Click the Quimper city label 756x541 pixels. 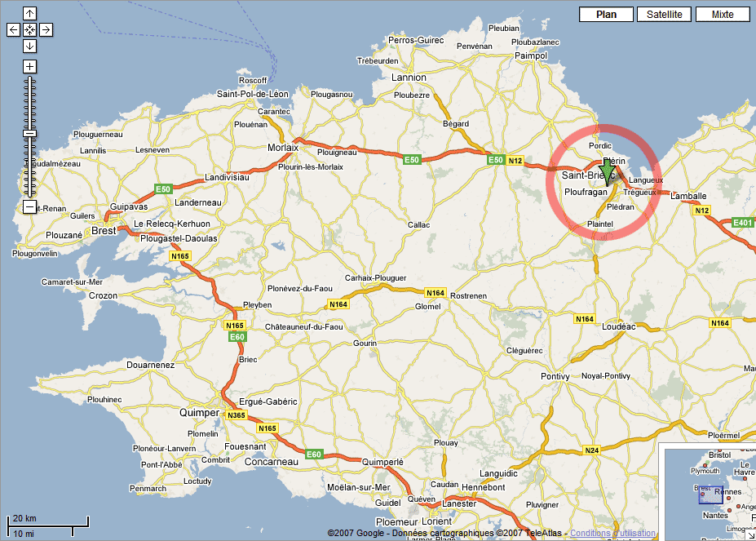point(199,413)
